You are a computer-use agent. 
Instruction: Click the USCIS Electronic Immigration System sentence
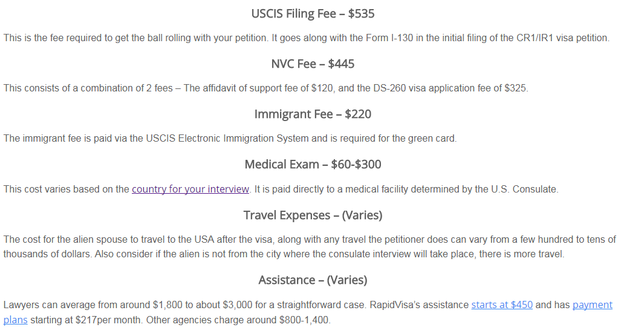tap(230, 138)
